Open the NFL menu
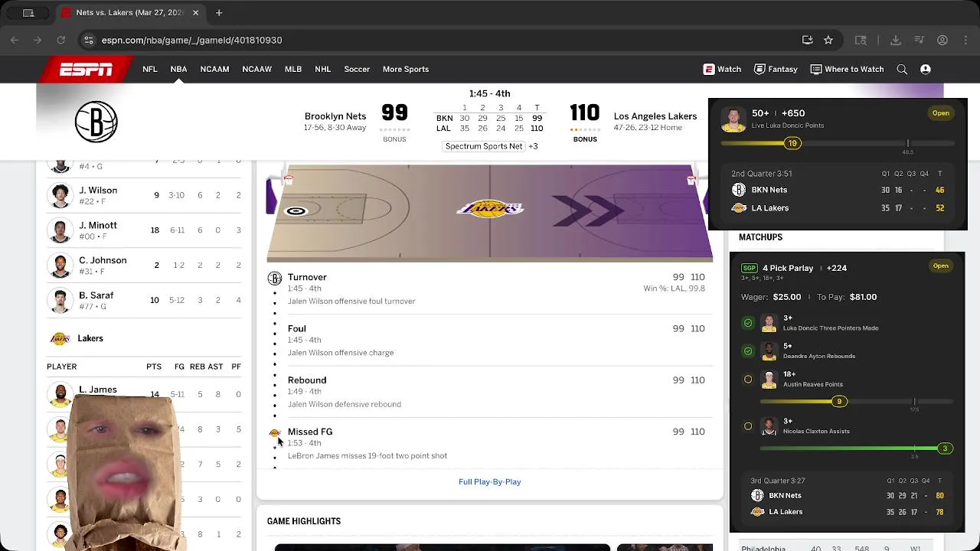 point(150,69)
